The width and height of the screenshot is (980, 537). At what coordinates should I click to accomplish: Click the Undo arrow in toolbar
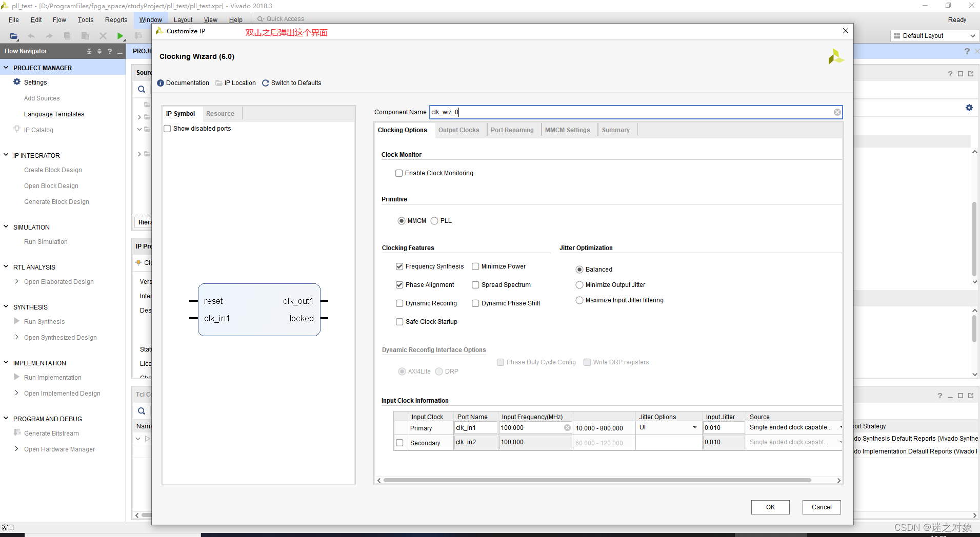tap(31, 36)
